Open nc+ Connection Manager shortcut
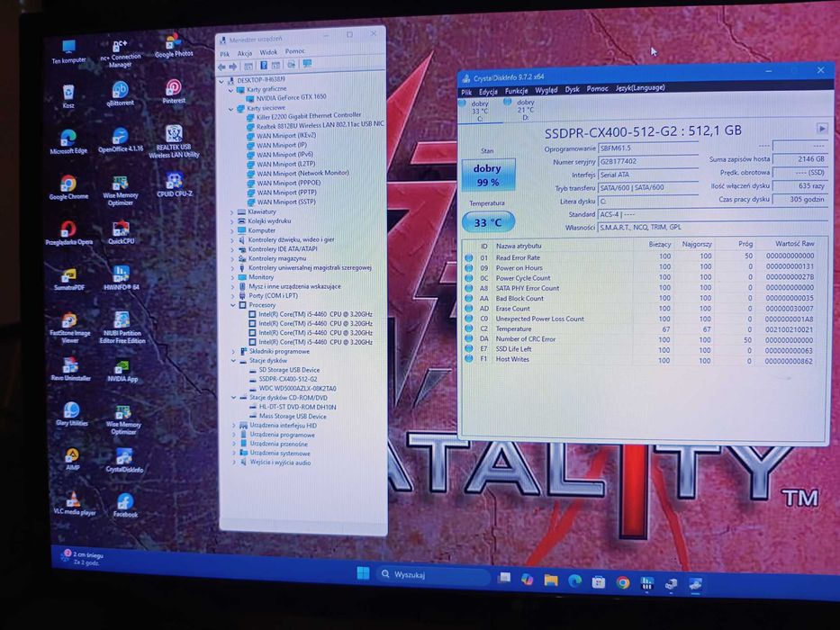 [121, 53]
